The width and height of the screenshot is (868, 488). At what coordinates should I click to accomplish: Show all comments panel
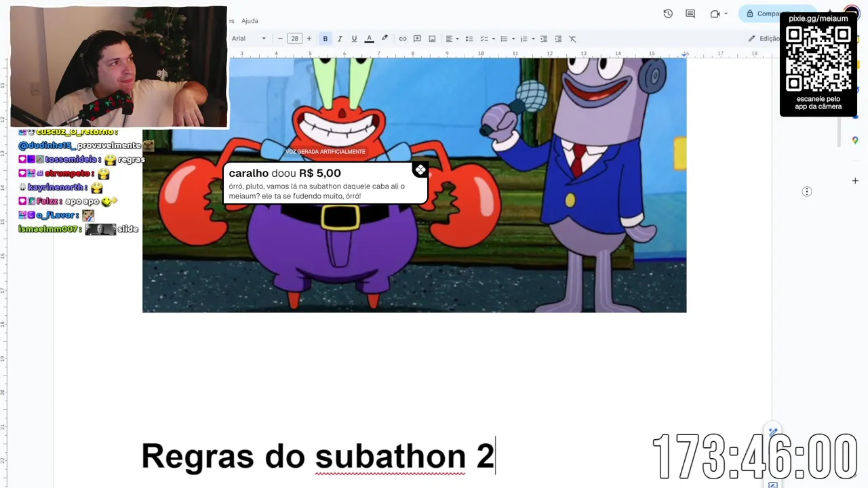coord(690,14)
